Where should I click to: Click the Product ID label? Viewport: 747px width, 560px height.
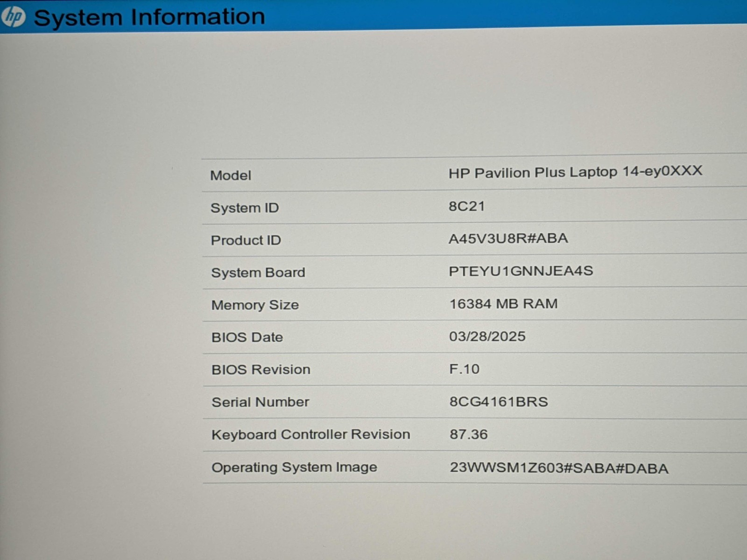[246, 240]
